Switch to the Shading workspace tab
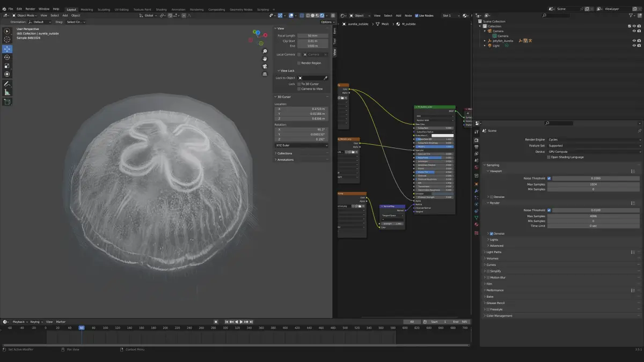Image resolution: width=644 pixels, height=362 pixels. (x=161, y=9)
